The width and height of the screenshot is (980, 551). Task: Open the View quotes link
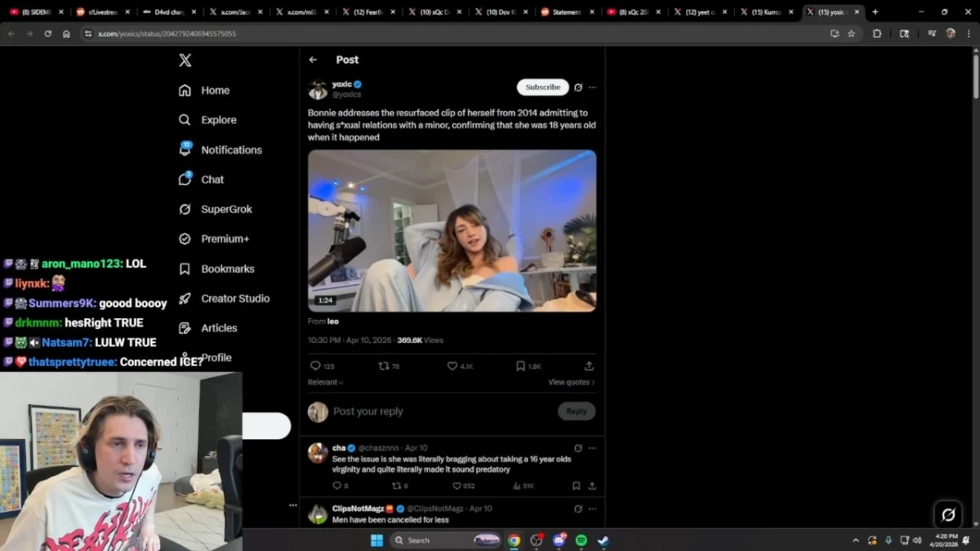coord(568,382)
